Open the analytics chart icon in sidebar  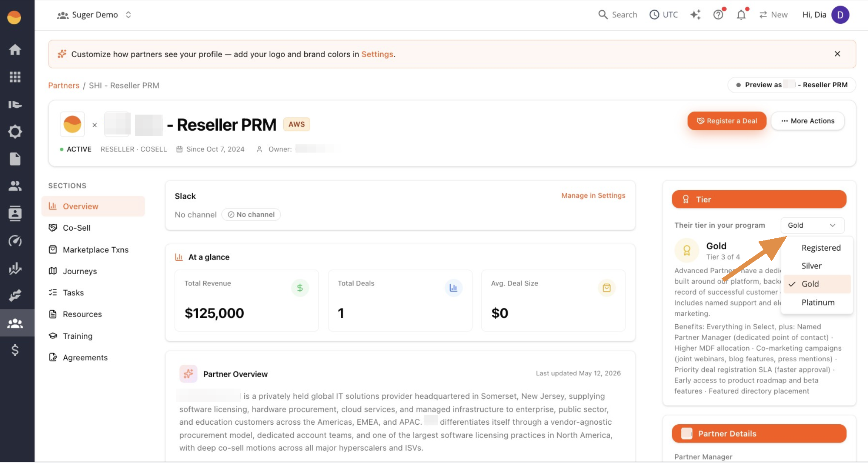(15, 268)
